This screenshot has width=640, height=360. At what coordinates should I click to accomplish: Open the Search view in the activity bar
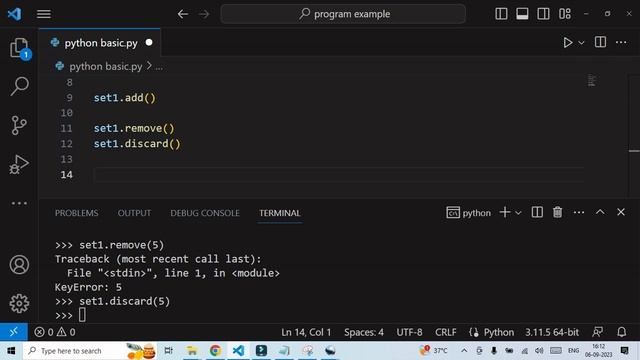coord(19,86)
